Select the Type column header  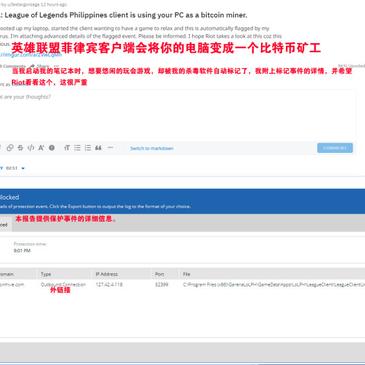[x=46, y=274]
